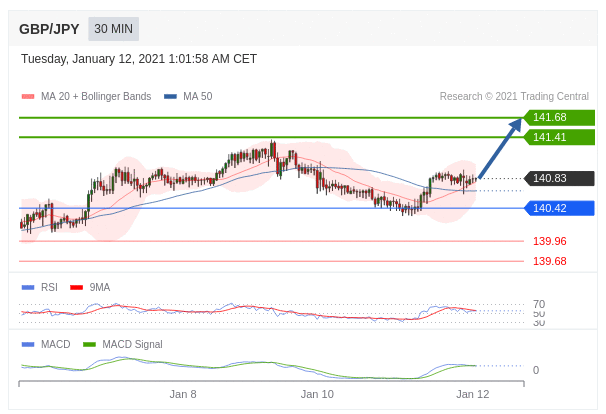This screenshot has height=414, width=606.
Task: Click the 30 MIN timeframe button
Action: click(x=113, y=29)
